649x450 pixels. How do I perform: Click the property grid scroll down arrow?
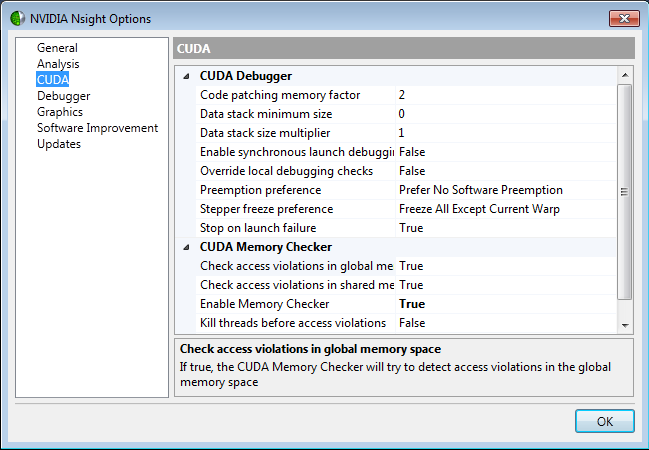coord(625,325)
